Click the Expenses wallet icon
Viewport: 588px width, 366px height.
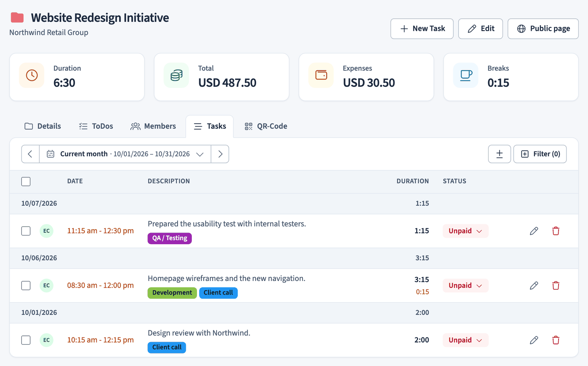(x=321, y=75)
